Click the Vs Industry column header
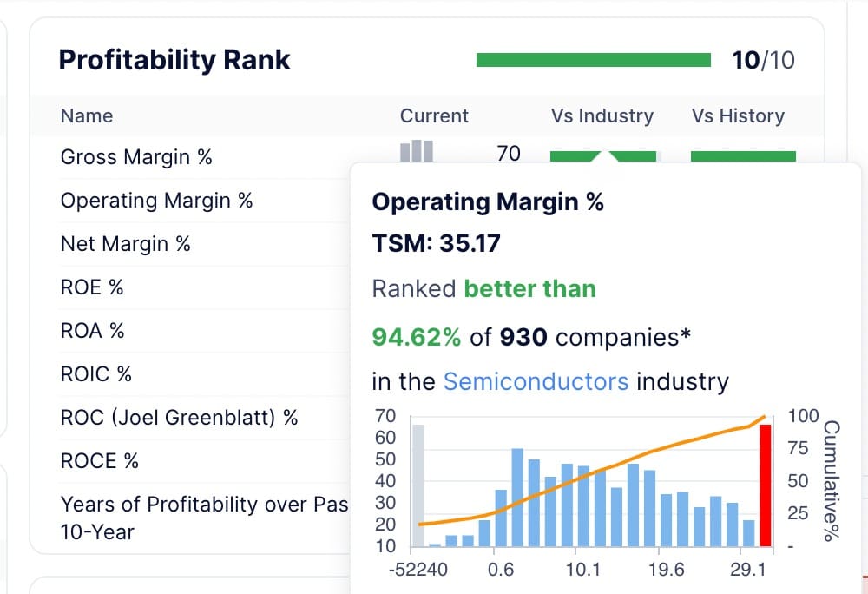This screenshot has height=594, width=868. pyautogui.click(x=602, y=115)
